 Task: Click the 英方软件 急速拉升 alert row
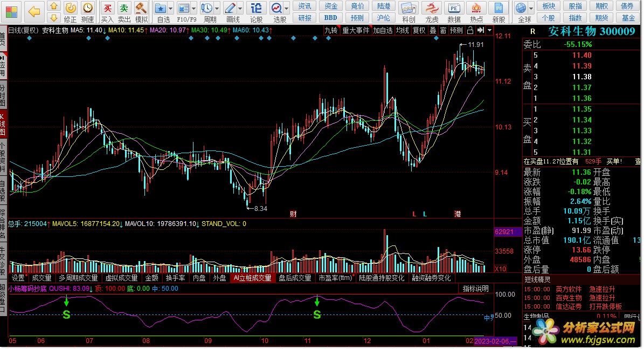pyautogui.click(x=569, y=289)
